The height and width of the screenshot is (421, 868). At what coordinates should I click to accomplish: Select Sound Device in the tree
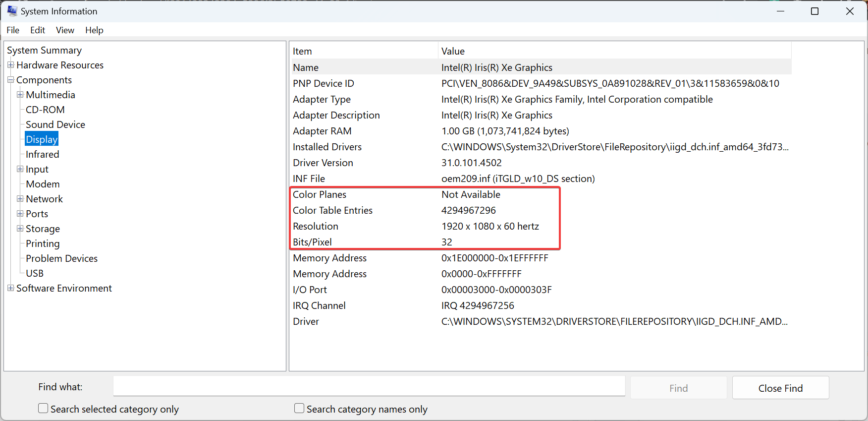point(55,124)
